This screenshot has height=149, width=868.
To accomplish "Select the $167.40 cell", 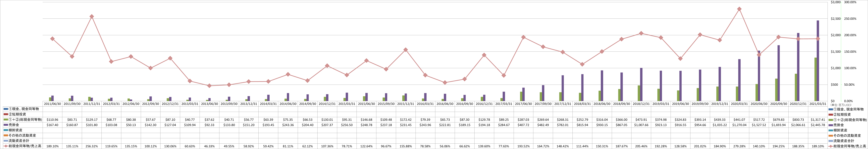I will (x=52, y=125).
